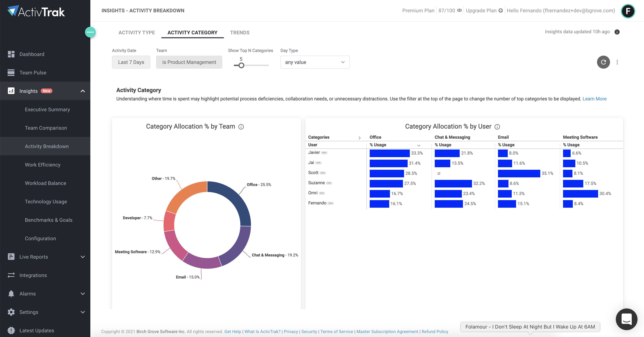Open the Master Subscription Agreement link

click(387, 332)
